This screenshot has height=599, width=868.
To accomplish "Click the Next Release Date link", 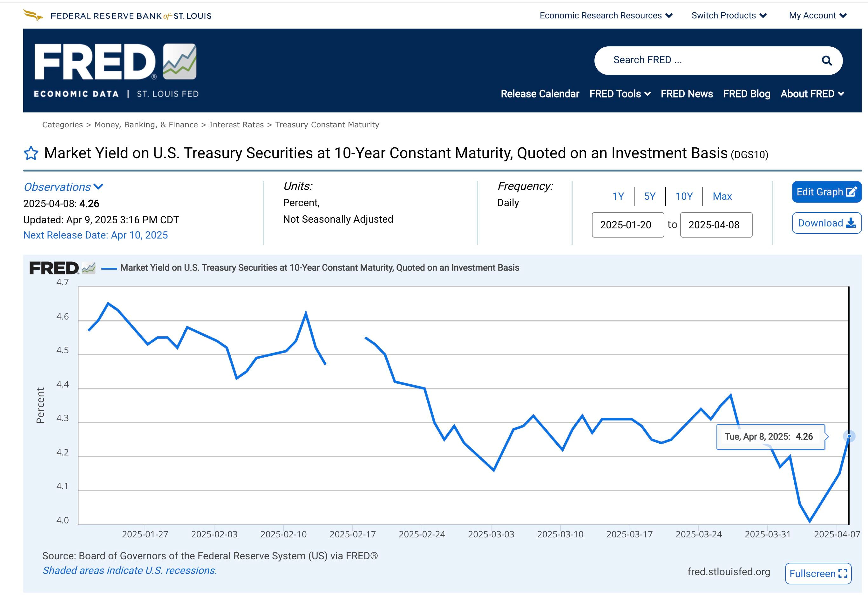I will (95, 235).
